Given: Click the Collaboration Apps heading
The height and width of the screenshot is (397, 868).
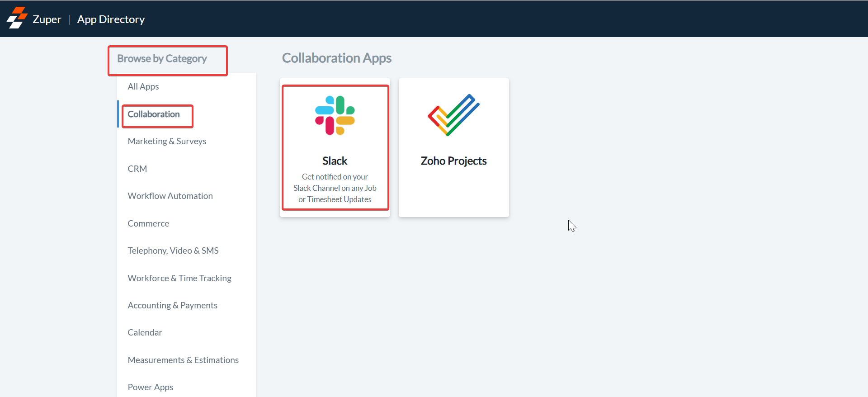Looking at the screenshot, I should (337, 58).
